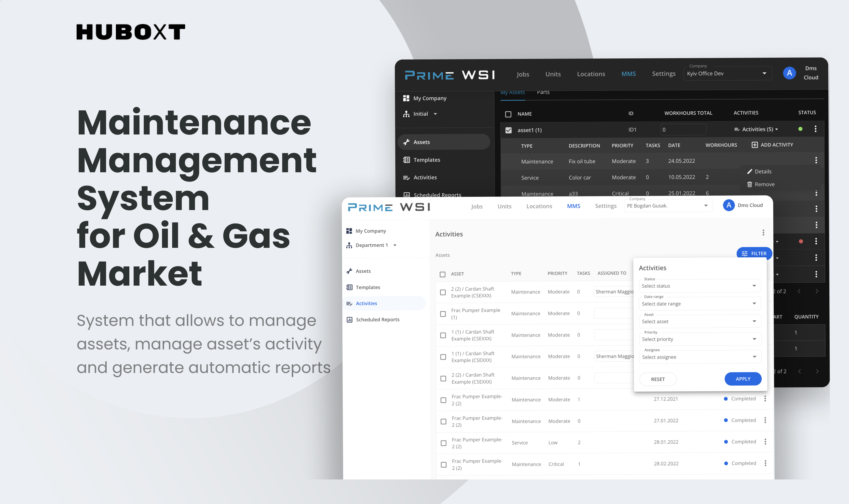Click the green status dot for asset1

pos(800,129)
